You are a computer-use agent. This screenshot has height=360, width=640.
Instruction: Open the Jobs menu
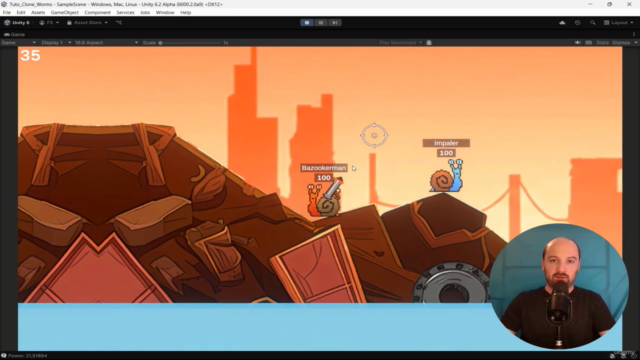(145, 13)
